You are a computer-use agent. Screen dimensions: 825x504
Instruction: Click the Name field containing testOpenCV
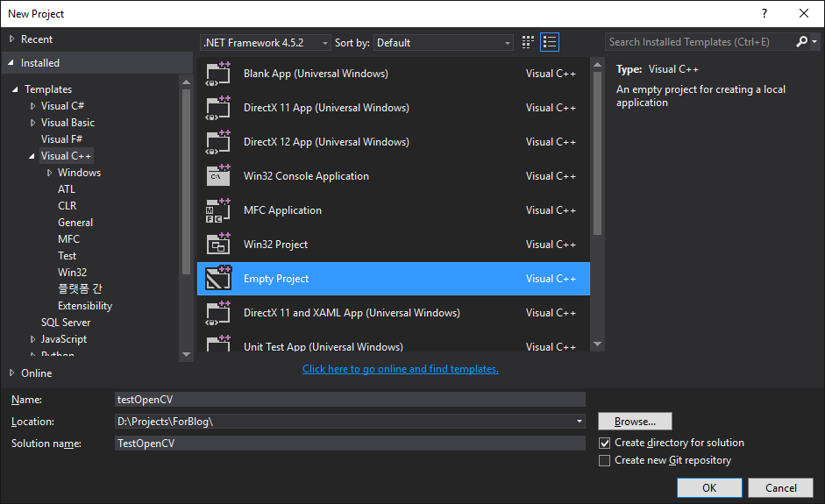pos(350,400)
